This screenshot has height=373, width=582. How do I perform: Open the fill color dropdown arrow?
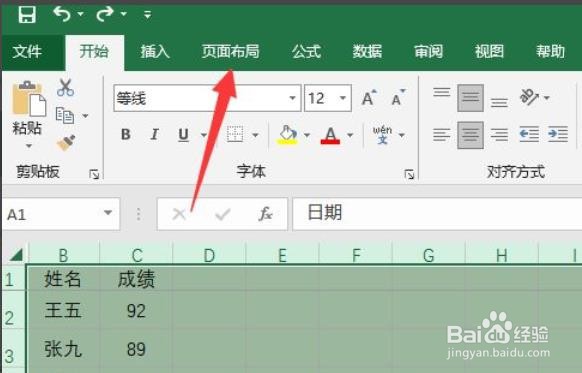click(307, 135)
